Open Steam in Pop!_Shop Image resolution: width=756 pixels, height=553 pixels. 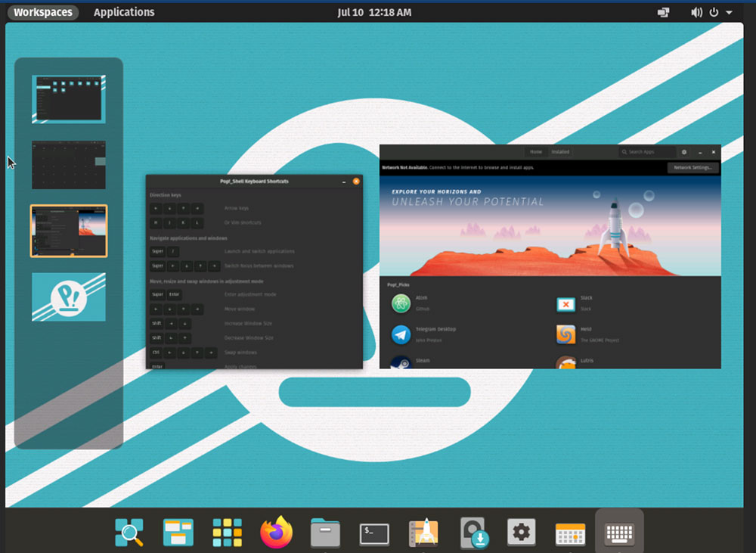[x=400, y=361]
